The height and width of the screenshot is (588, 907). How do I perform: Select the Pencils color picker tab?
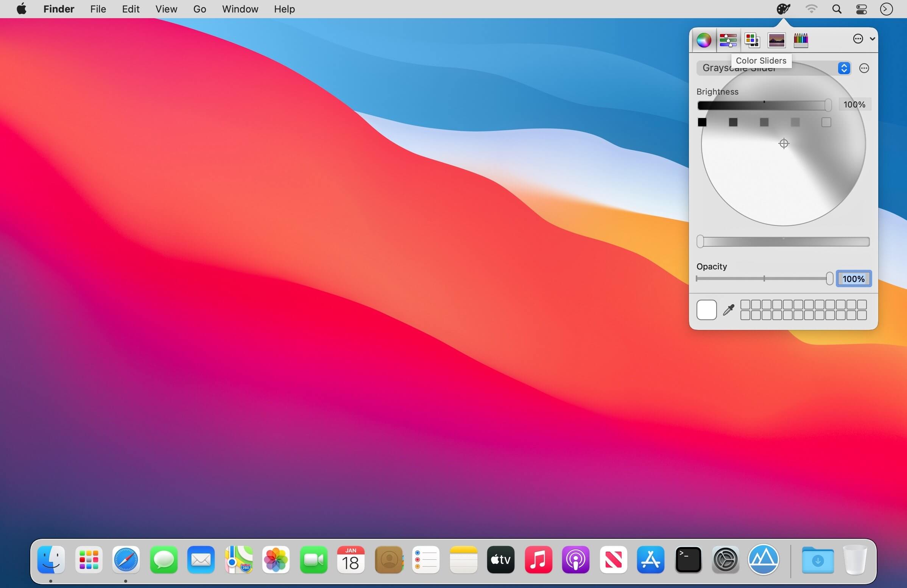point(801,40)
